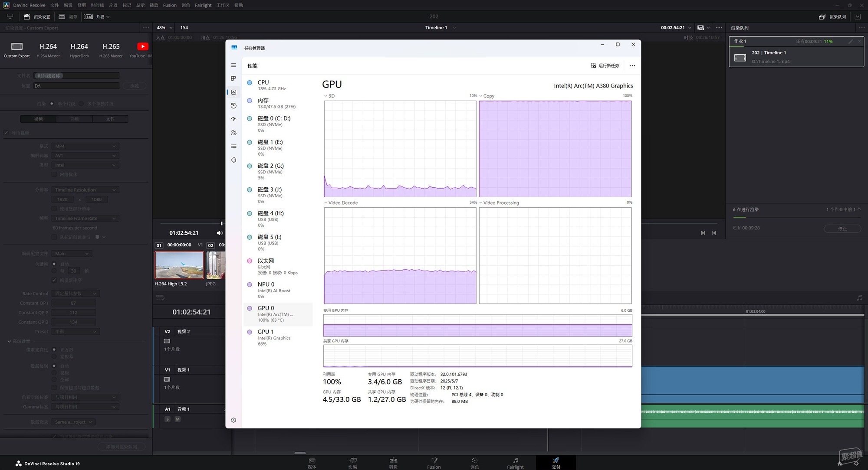Screen dimensions: 868x470
Task: Toggle the 渲染队列 render queue panel
Action: pos(832,16)
